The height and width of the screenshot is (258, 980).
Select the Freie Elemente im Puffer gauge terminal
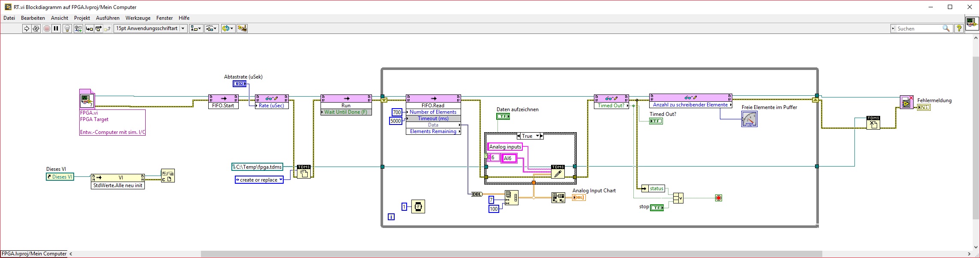[x=749, y=119]
